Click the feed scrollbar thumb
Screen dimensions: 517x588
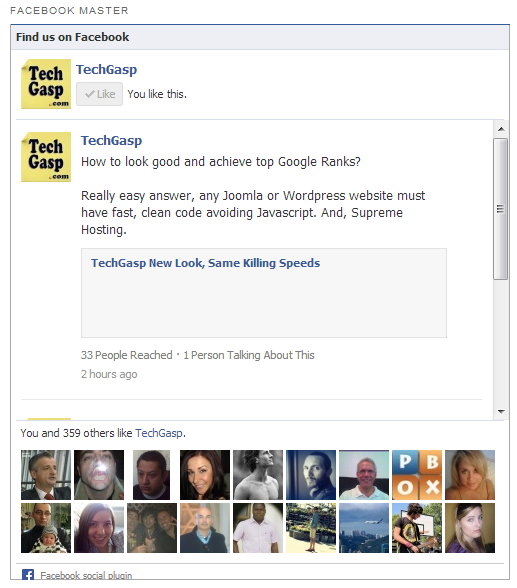coord(501,209)
